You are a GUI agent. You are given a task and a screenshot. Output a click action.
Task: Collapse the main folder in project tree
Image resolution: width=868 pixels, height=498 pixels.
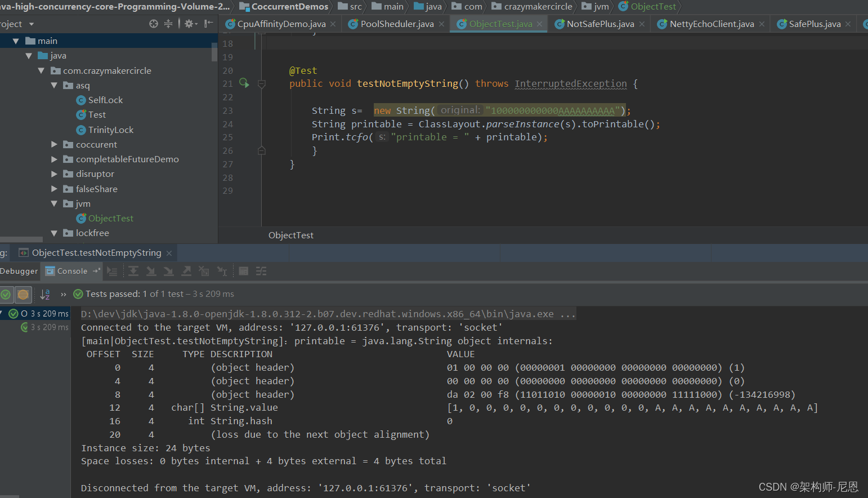coord(16,41)
